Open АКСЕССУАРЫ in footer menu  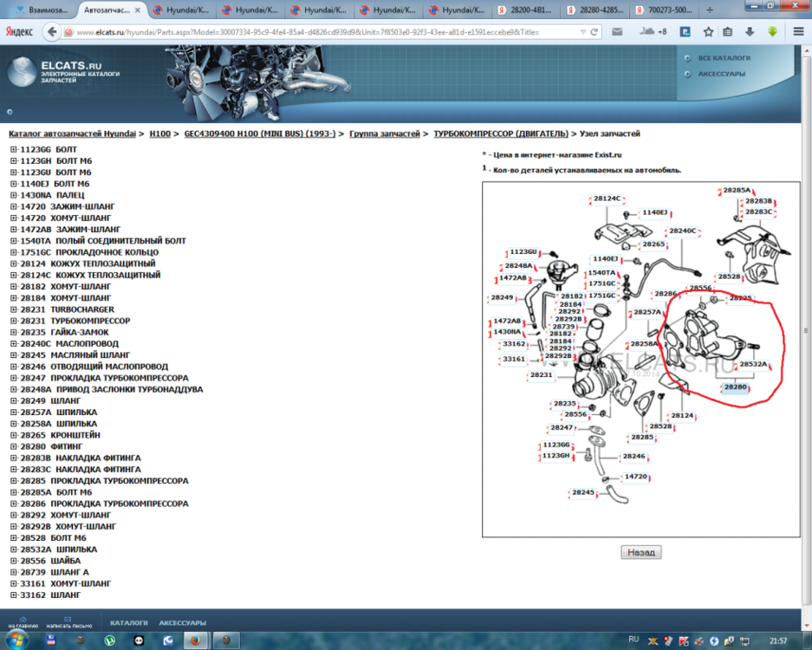tap(182, 623)
